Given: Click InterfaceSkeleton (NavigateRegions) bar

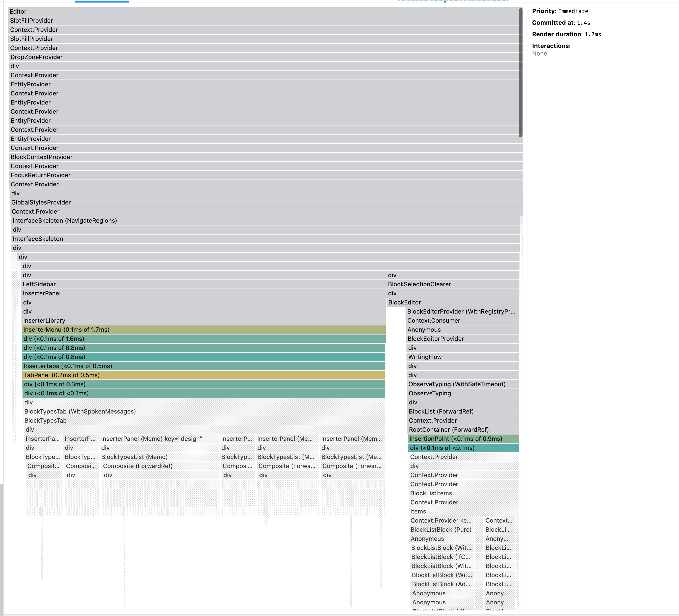Looking at the screenshot, I should [x=263, y=221].
